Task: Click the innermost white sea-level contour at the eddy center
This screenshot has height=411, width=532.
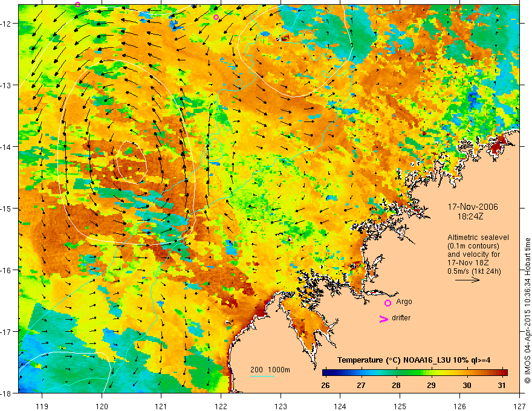Action: pos(131,163)
